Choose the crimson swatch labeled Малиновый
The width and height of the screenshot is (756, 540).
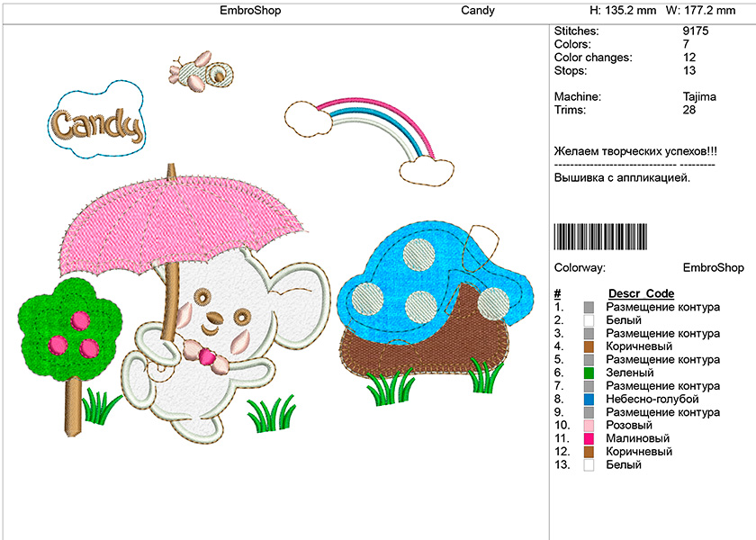[589, 439]
